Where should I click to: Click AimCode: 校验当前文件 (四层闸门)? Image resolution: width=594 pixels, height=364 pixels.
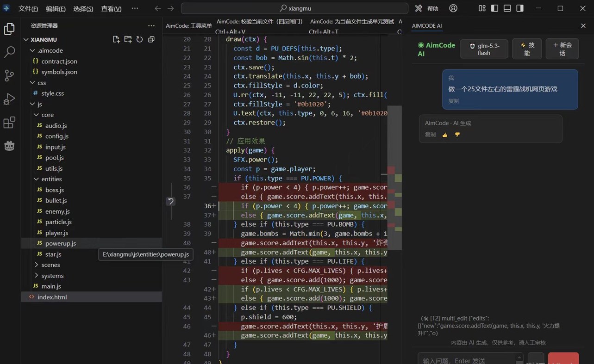259,21
